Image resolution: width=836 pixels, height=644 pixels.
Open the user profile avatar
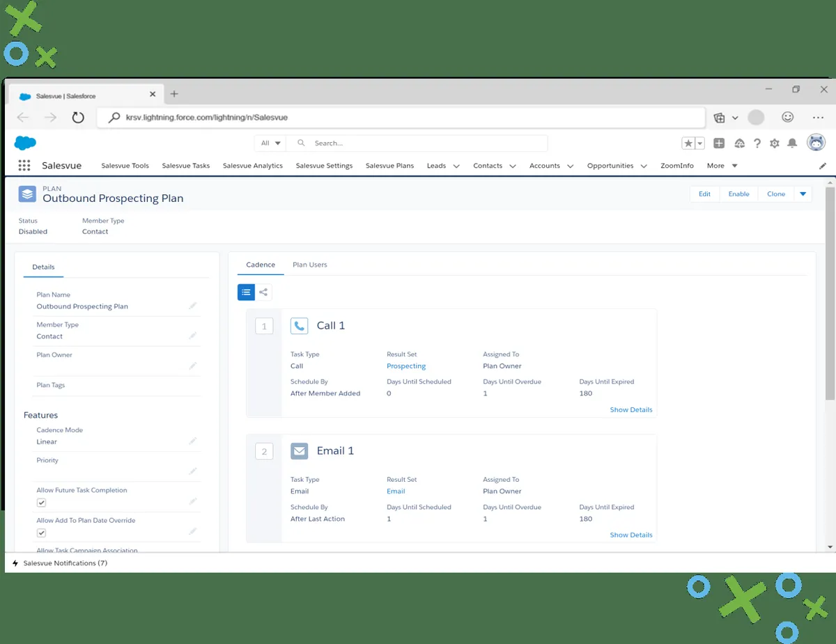816,143
